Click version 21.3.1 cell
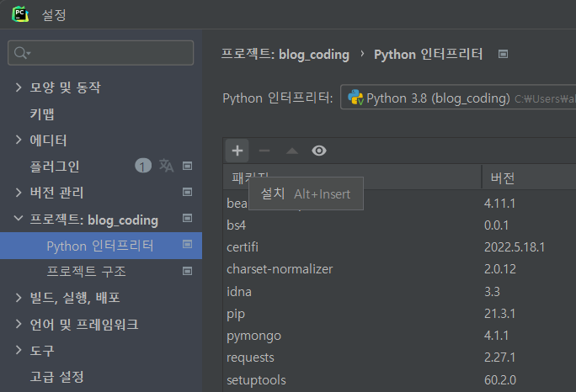 click(x=500, y=314)
